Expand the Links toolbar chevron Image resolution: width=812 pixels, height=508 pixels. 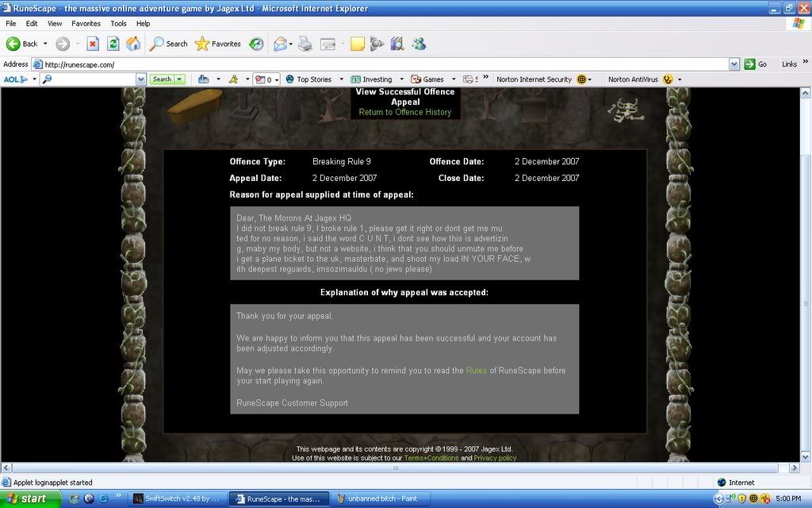806,62
